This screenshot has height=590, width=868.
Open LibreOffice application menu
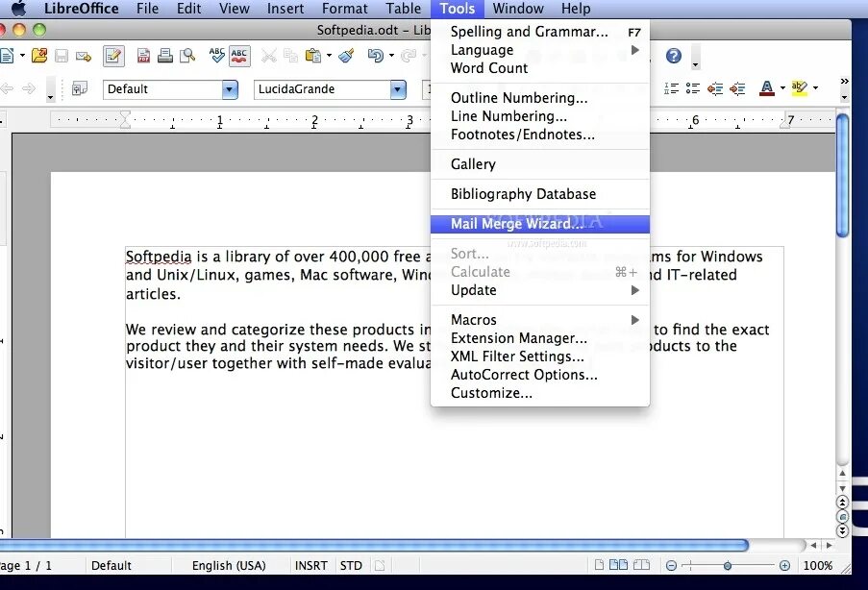coord(82,9)
